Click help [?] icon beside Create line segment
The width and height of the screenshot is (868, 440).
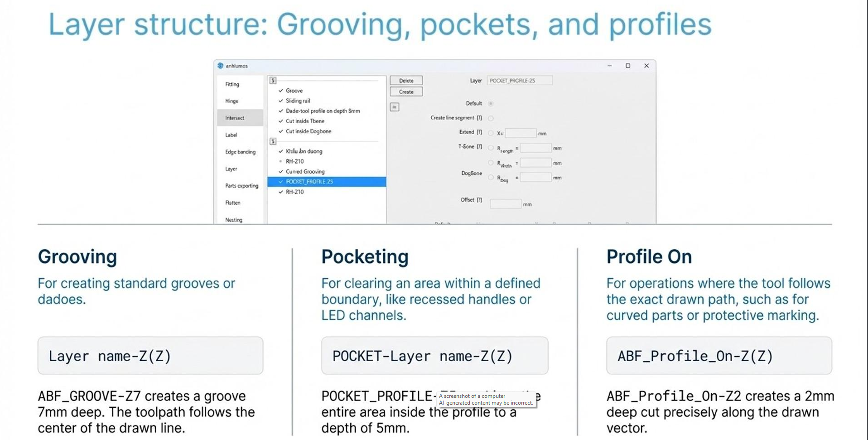pyautogui.click(x=479, y=118)
